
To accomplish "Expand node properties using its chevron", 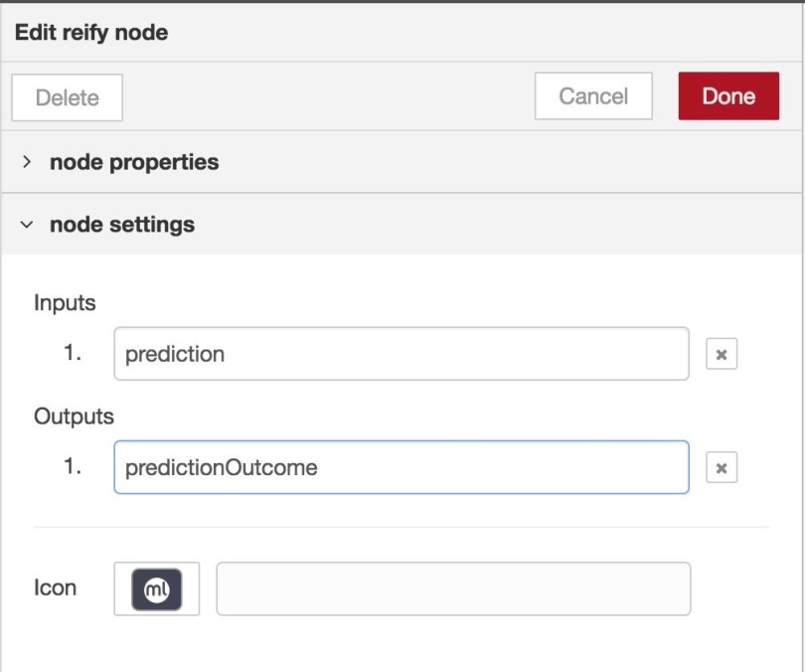I will coord(28,162).
